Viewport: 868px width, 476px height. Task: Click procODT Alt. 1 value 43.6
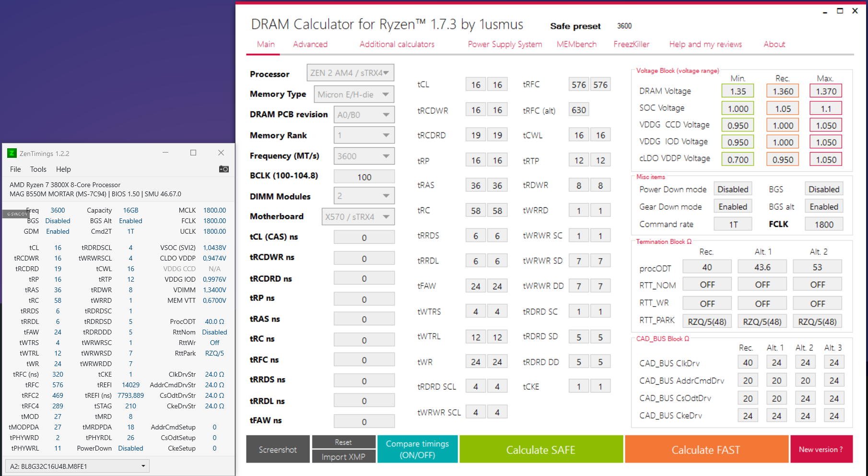tap(762, 267)
